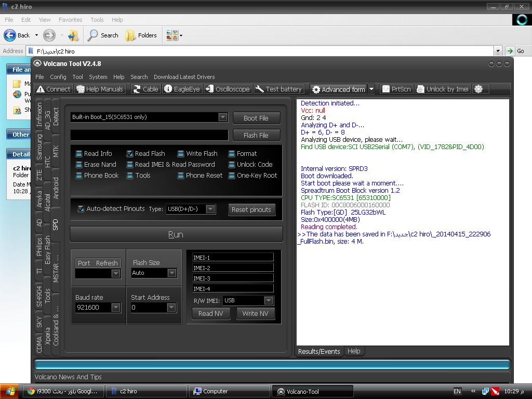Enable the Write Flash checkbox
The image size is (532, 399).
(181, 154)
